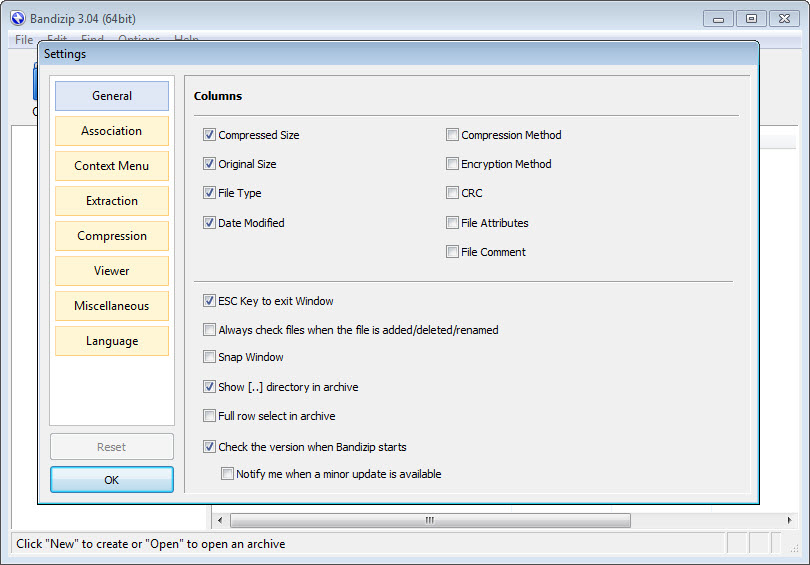Open the Association settings tab
This screenshot has height=565, width=810.
pos(112,131)
